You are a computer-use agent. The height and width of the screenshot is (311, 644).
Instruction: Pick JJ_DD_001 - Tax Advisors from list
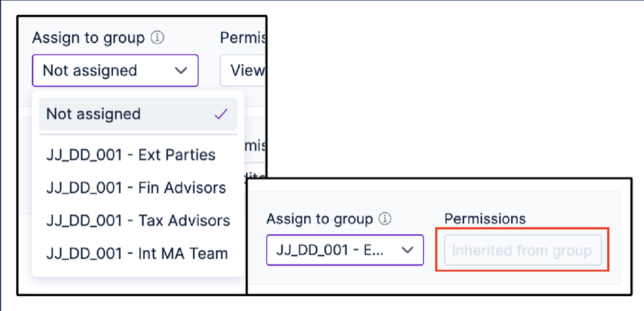[138, 220]
